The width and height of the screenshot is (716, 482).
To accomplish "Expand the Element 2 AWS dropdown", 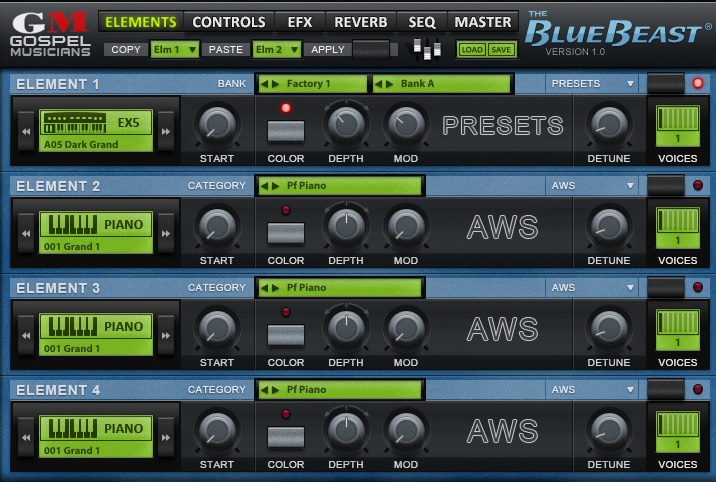I will click(x=592, y=185).
